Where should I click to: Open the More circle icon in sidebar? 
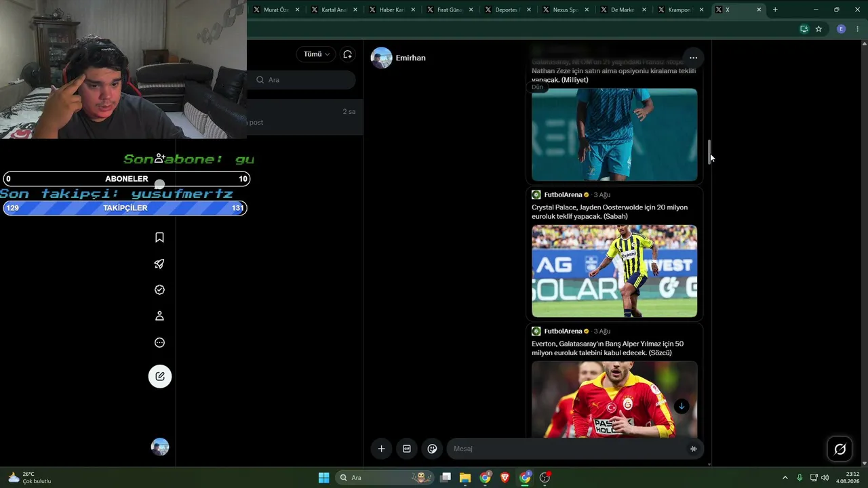coord(159,342)
